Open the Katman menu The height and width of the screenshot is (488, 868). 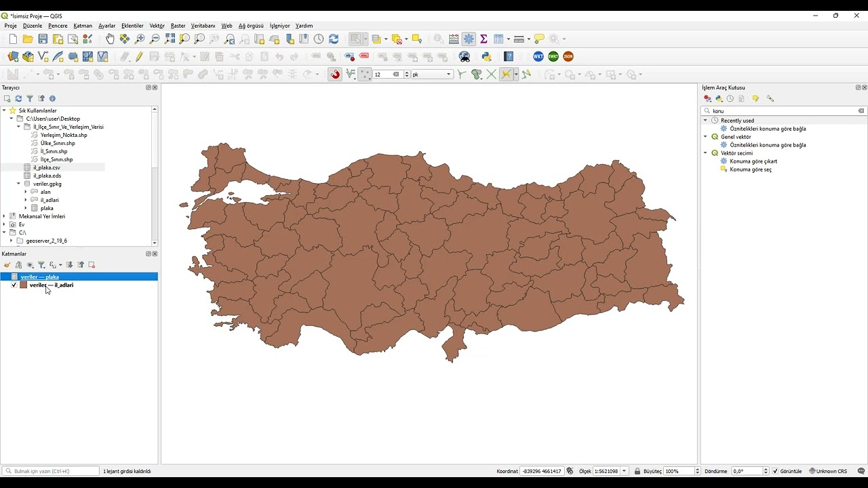click(x=83, y=26)
